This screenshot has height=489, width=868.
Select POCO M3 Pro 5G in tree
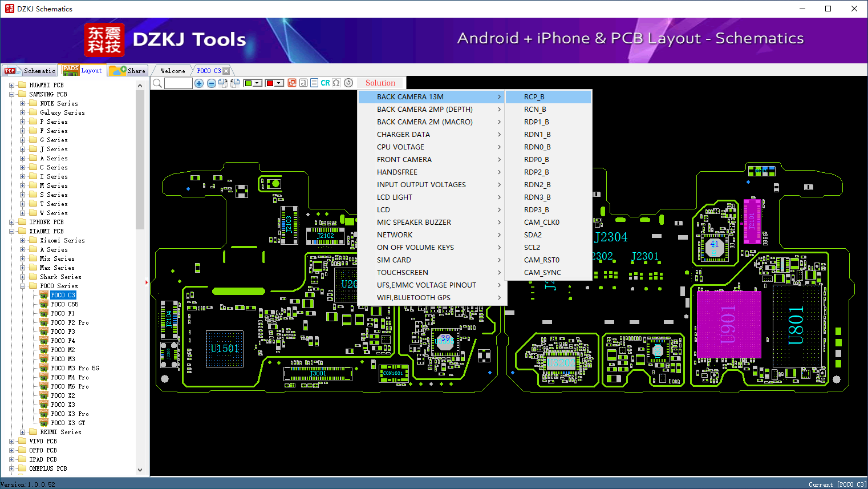point(75,368)
